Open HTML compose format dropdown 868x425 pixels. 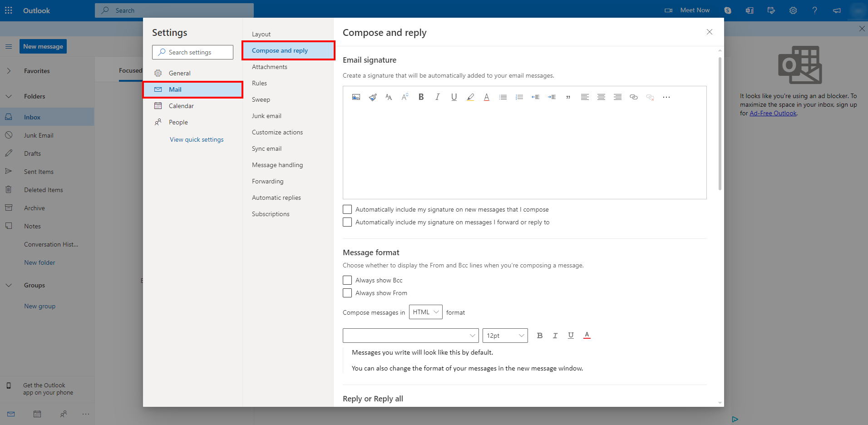[426, 312]
